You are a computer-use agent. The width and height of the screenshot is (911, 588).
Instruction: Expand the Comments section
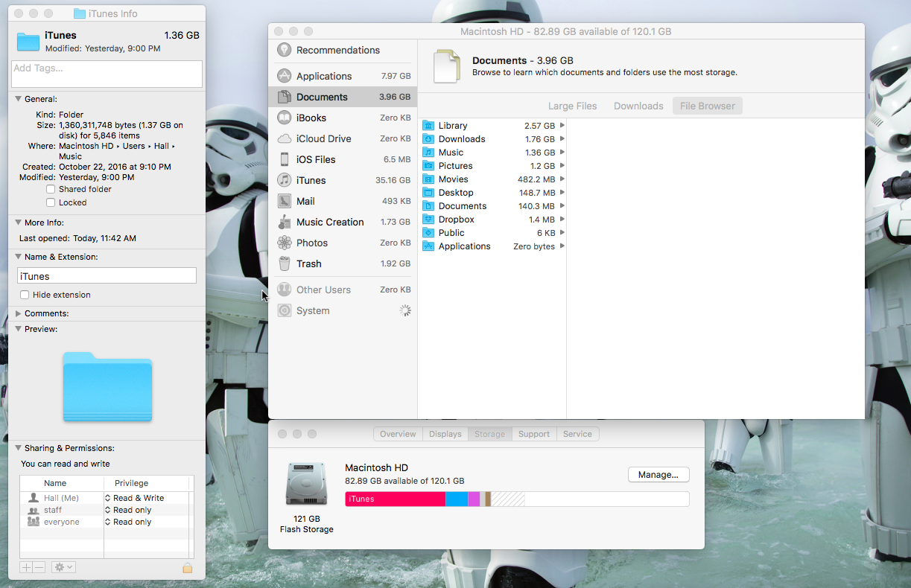(18, 313)
